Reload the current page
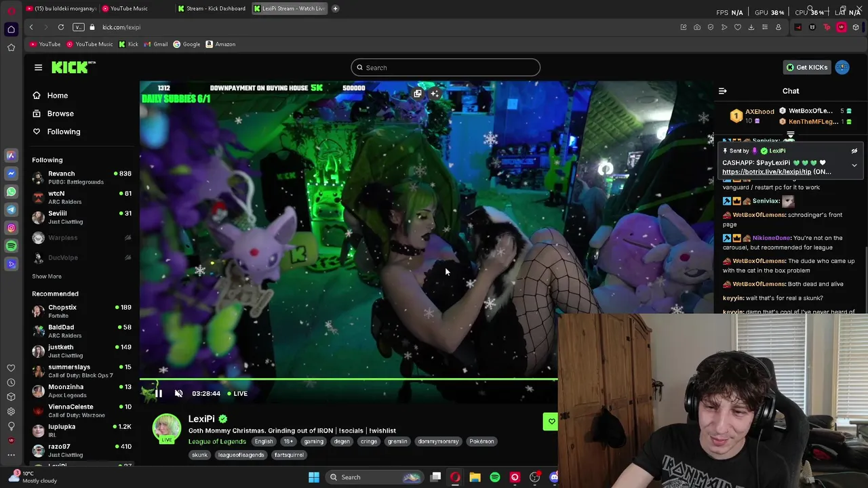The image size is (868, 488). pos(61,27)
